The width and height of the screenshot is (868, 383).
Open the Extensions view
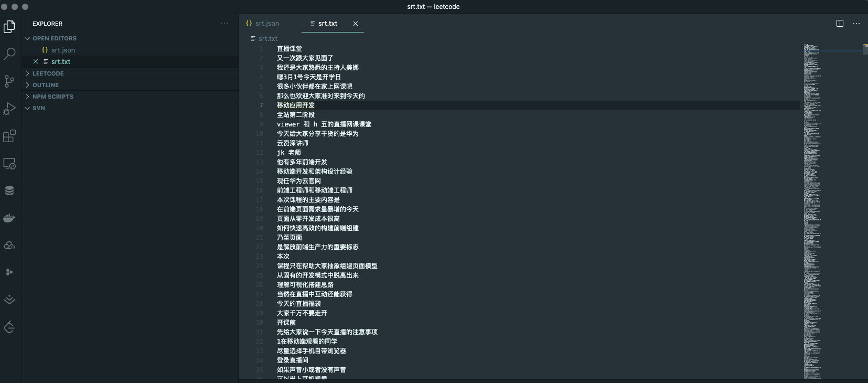pyautogui.click(x=9, y=136)
